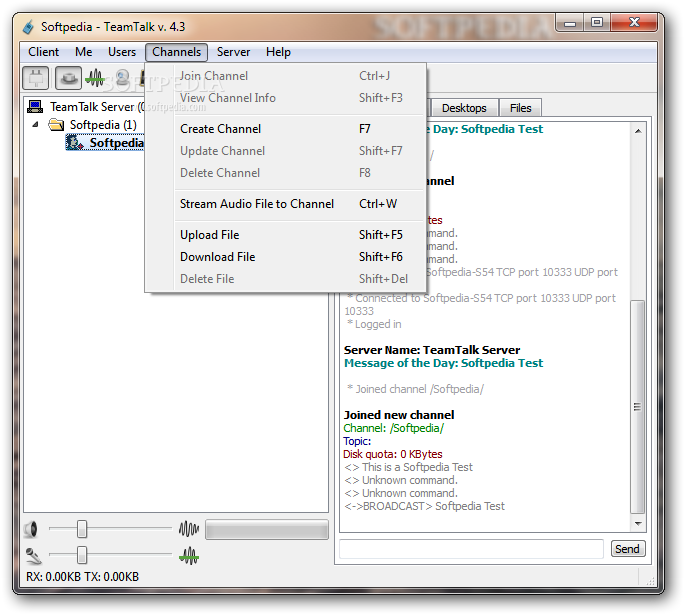Click the chat scrollbar down arrow
Screen dimensions: 685x615
click(638, 523)
